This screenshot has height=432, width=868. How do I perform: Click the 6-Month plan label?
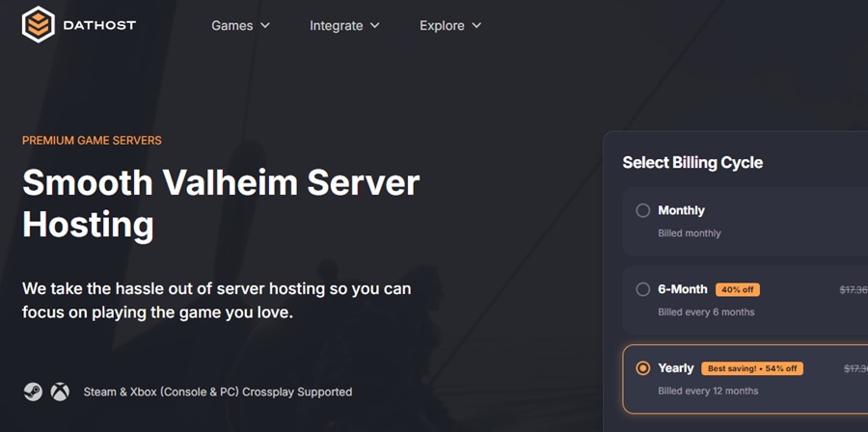pos(683,289)
